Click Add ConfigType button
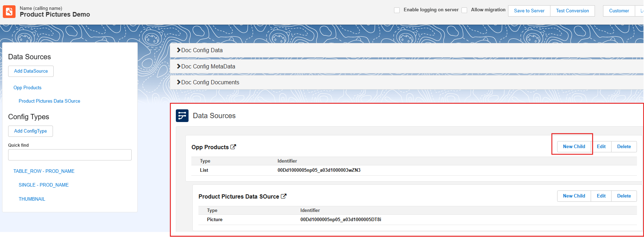 (x=30, y=131)
